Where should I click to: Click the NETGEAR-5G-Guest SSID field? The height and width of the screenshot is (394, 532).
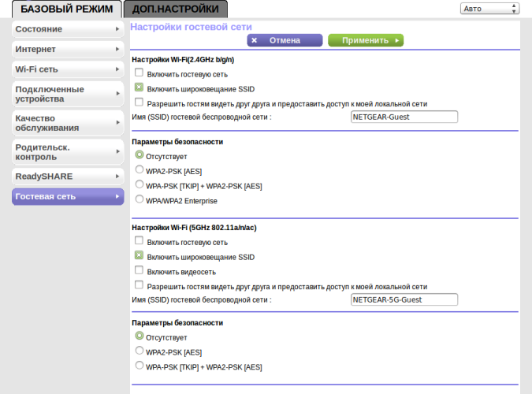[x=404, y=299]
